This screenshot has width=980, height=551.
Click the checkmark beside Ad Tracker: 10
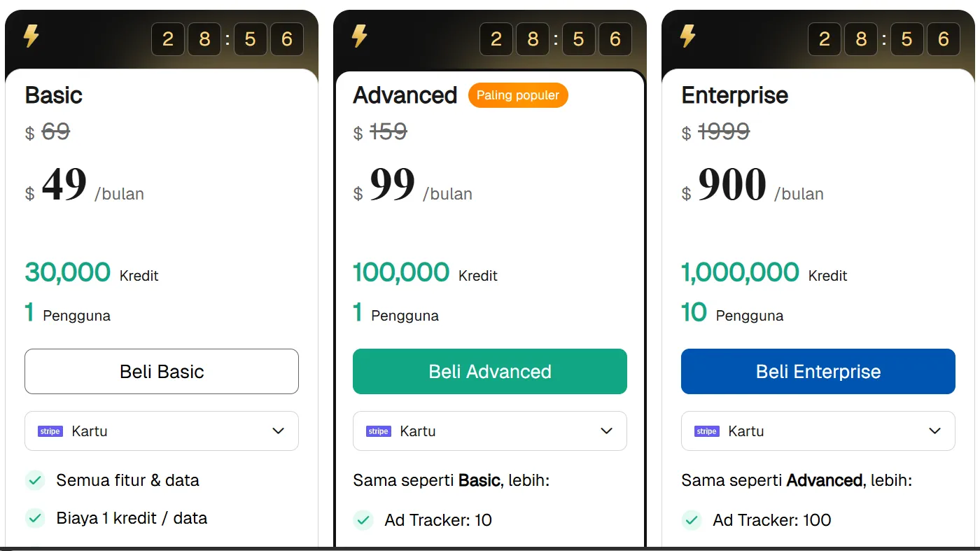[x=363, y=520]
